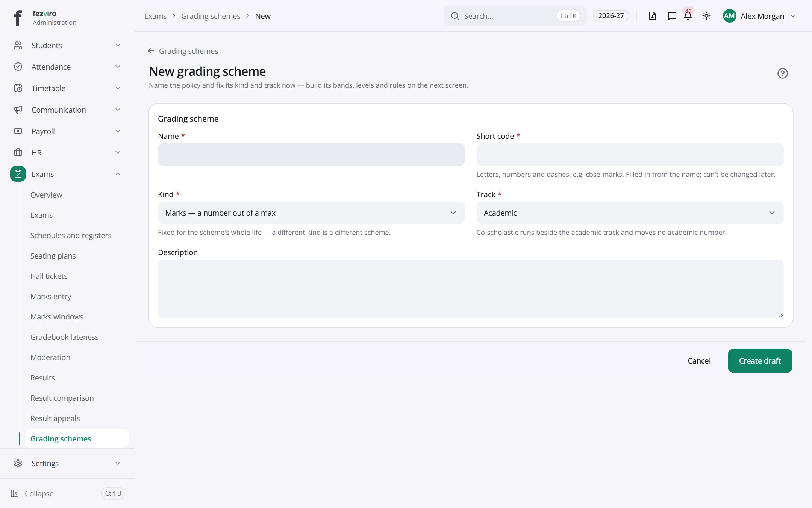Click the Attendance check-circle icon
The height and width of the screenshot is (508, 812).
[x=18, y=67]
